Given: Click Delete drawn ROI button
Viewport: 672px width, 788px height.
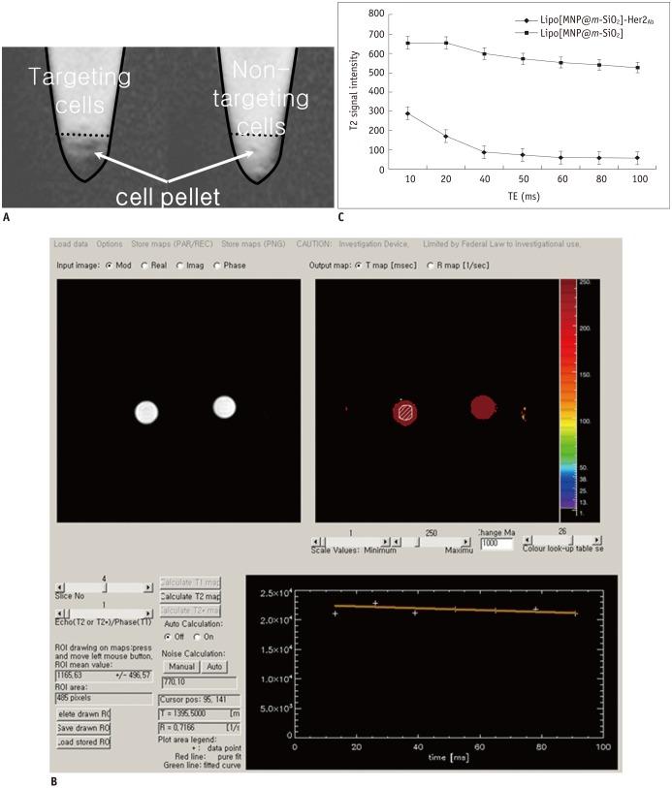Looking at the screenshot, I should pyautogui.click(x=83, y=714).
